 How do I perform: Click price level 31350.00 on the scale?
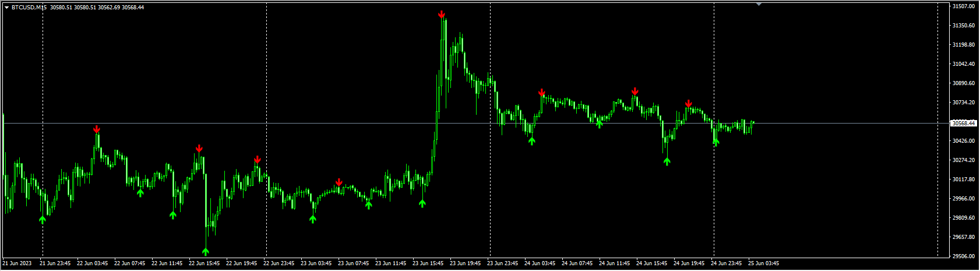point(963,26)
